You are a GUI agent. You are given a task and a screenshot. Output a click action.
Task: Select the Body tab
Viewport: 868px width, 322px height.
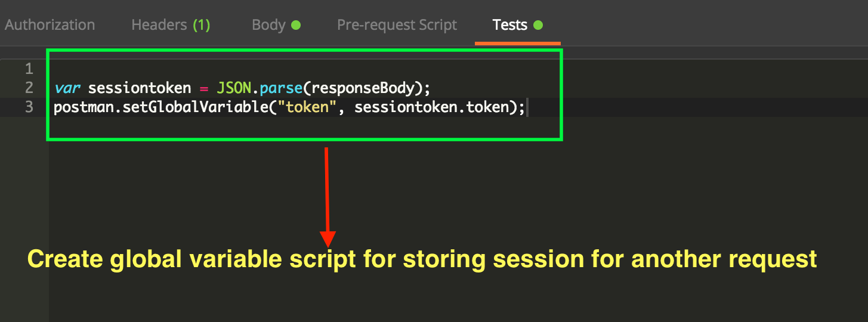pos(276,25)
